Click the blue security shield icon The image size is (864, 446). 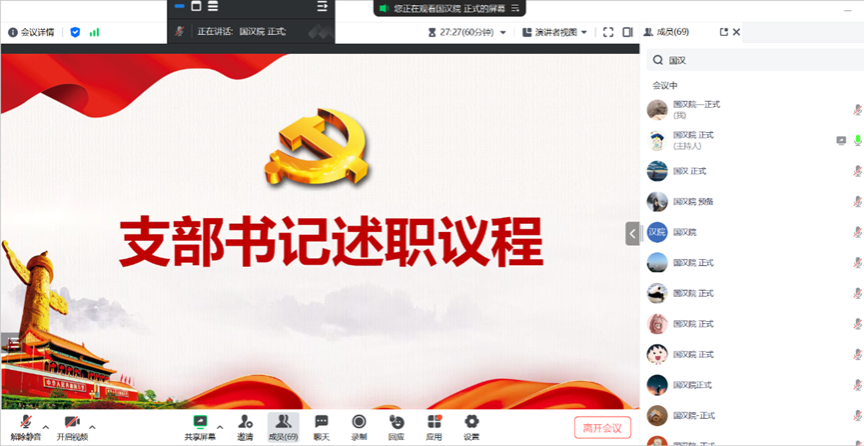coord(75,32)
